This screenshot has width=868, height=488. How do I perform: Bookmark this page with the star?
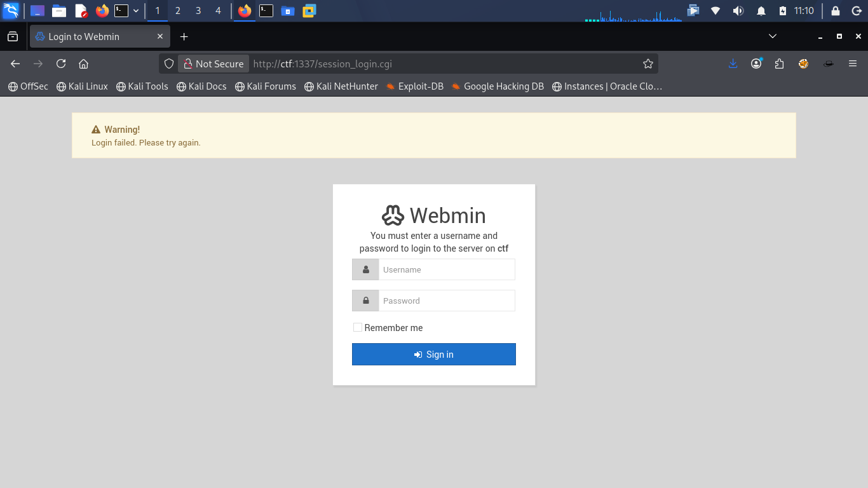pyautogui.click(x=648, y=64)
